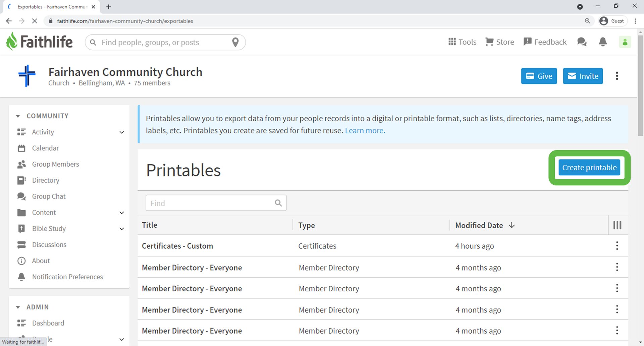Open Calendar in sidebar
Viewport: 644px width, 346px height.
[x=45, y=148]
